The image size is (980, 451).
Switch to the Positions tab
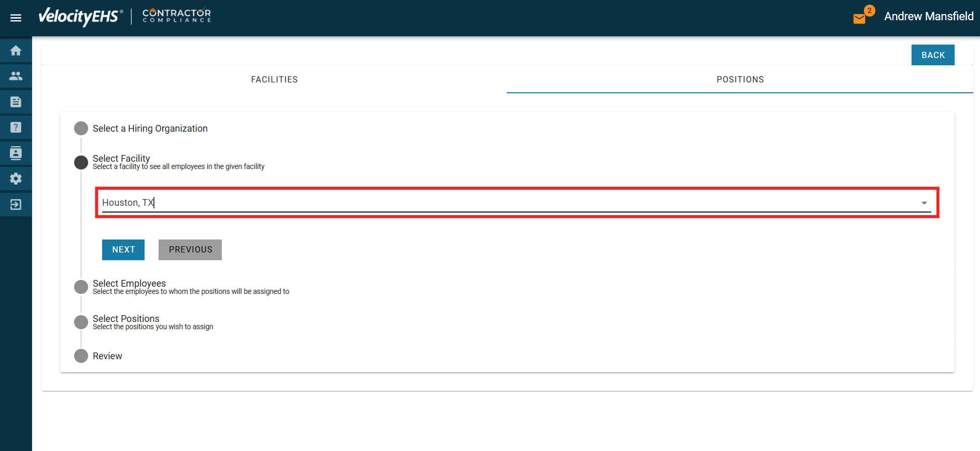point(740,79)
